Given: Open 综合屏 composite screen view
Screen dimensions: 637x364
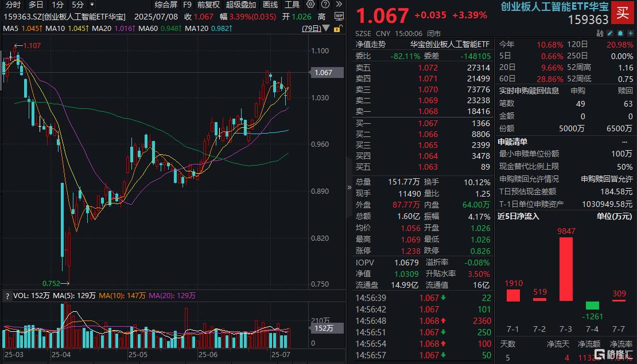Looking at the screenshot, I should point(166,5).
